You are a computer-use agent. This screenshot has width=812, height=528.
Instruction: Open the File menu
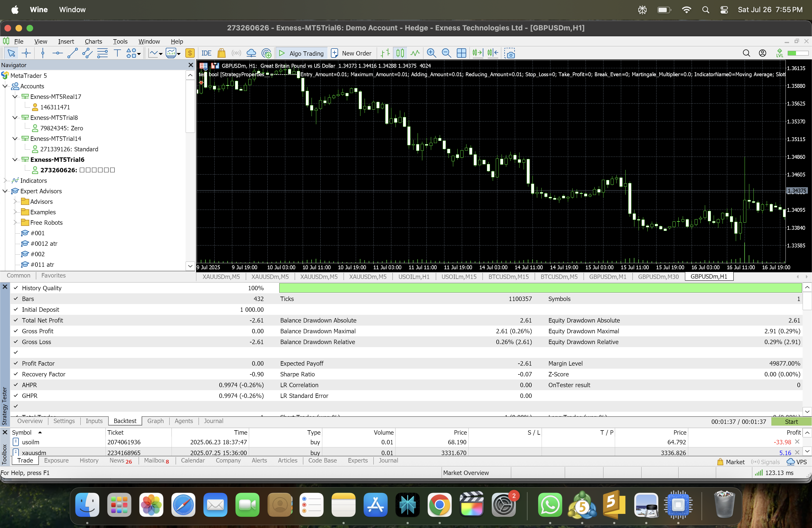click(19, 41)
